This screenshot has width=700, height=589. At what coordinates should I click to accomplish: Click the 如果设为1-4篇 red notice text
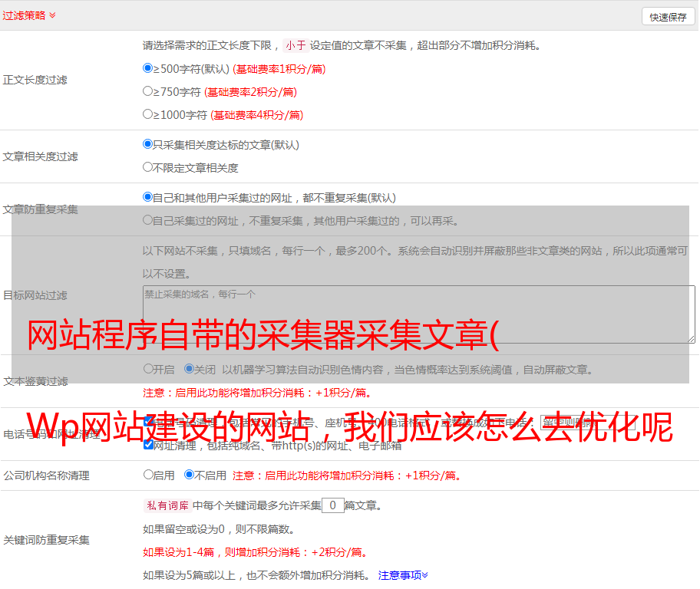256,552
